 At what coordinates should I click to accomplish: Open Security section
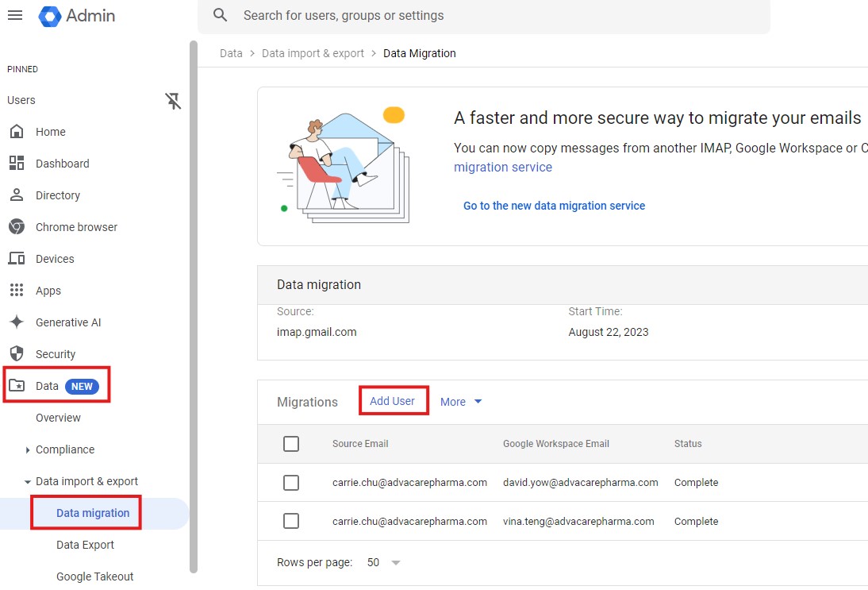pos(56,354)
